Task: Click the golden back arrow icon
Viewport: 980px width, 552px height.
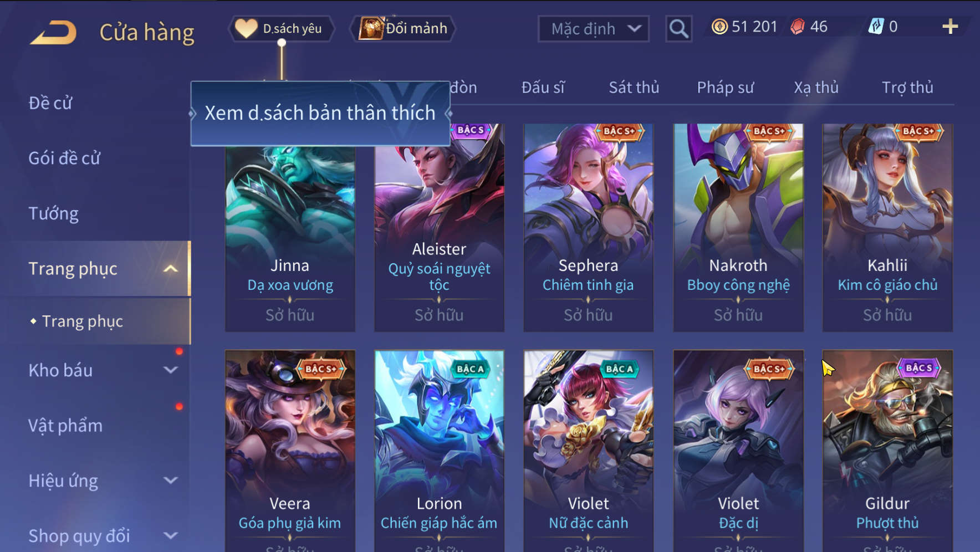Action: [x=53, y=32]
